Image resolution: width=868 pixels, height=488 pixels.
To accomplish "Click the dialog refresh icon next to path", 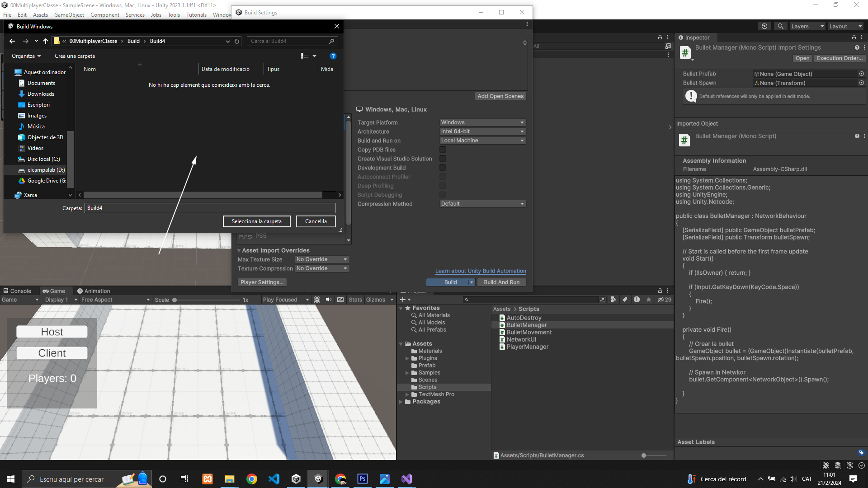I will point(237,41).
